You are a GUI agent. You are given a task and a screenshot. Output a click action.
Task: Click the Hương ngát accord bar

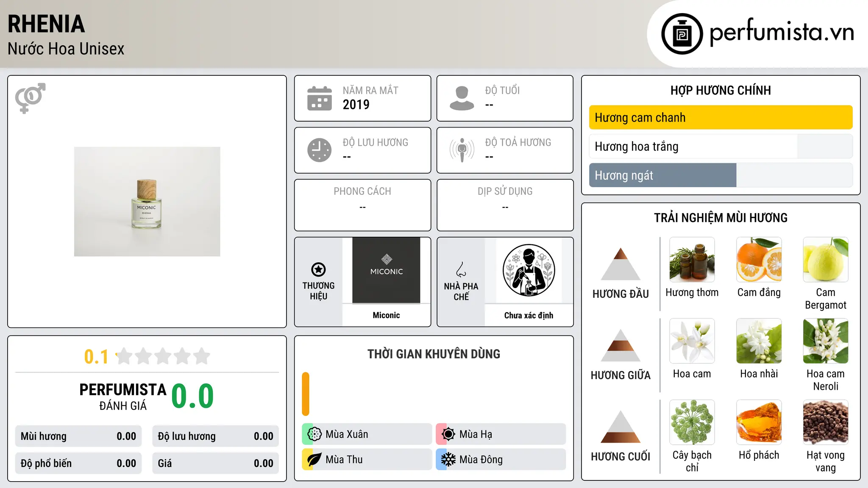point(721,175)
